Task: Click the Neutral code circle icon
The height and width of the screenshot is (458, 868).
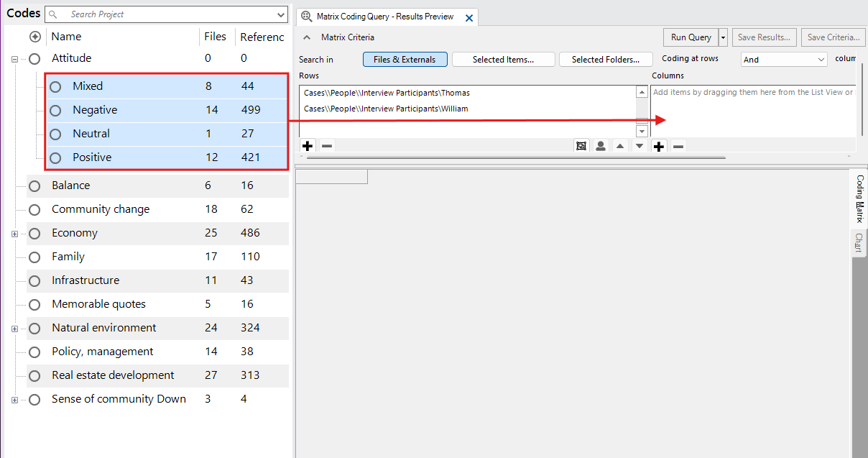Action: [x=55, y=134]
